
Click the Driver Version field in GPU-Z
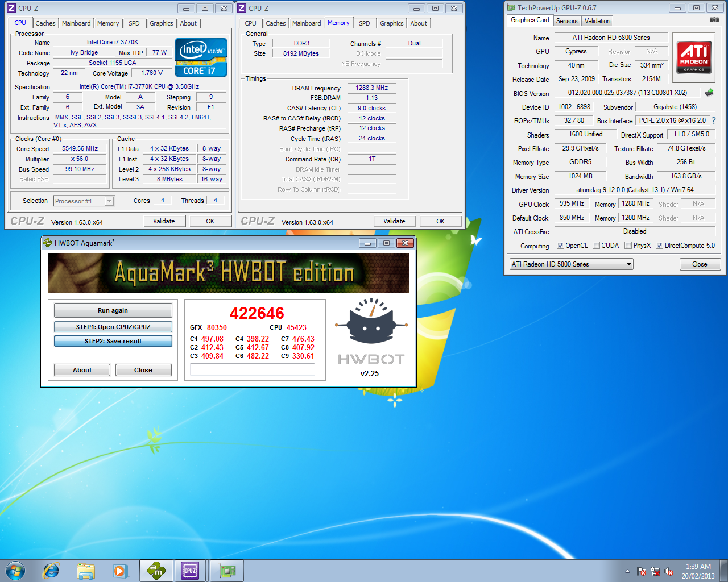tap(635, 190)
